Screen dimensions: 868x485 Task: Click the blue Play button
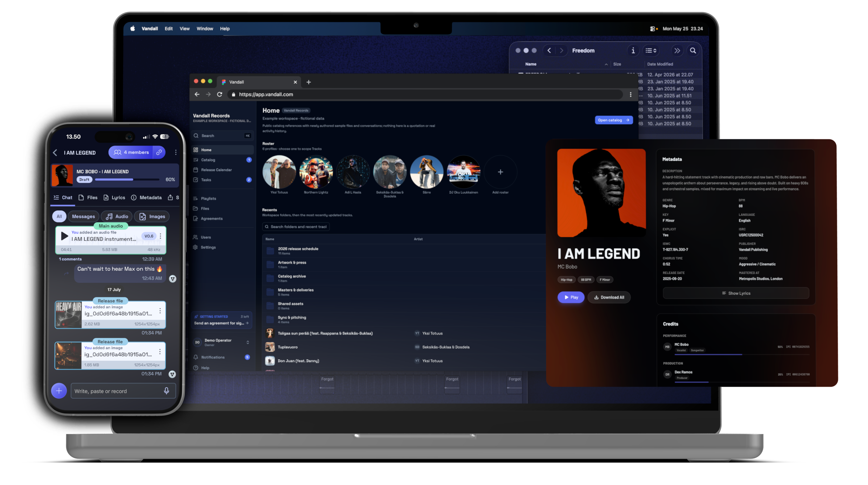click(571, 297)
